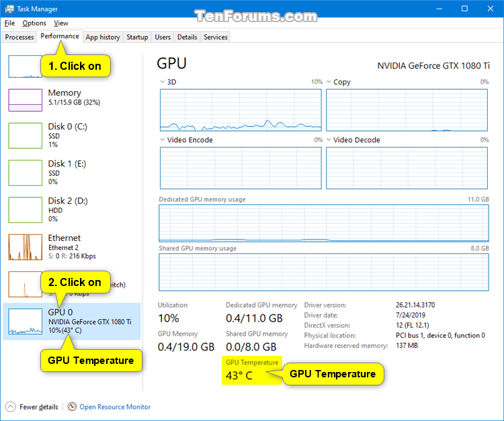Click the Fewer details arrow icon

pyautogui.click(x=10, y=407)
